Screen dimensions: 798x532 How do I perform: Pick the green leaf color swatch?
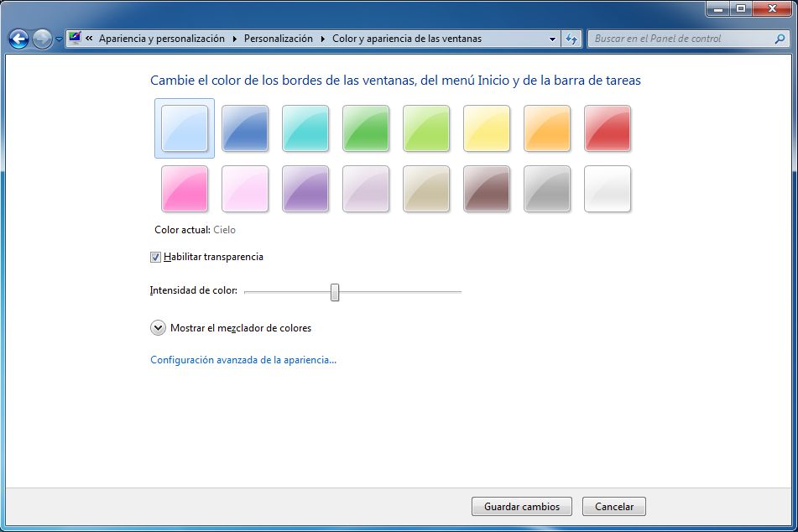click(x=365, y=128)
